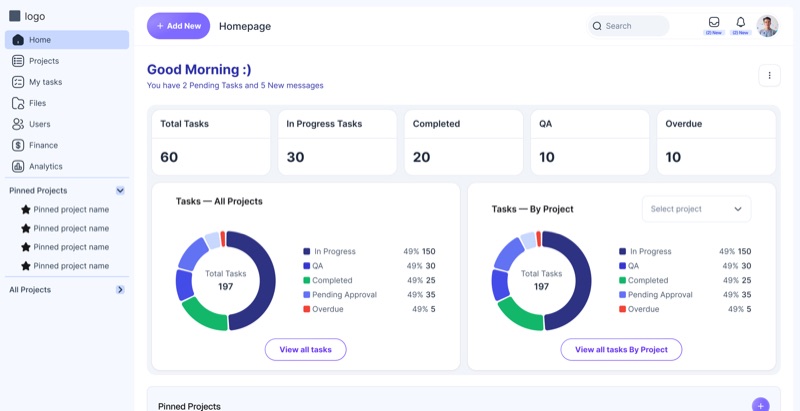Click the In Progress Tasks card
The width and height of the screenshot is (800, 411).
(337, 142)
